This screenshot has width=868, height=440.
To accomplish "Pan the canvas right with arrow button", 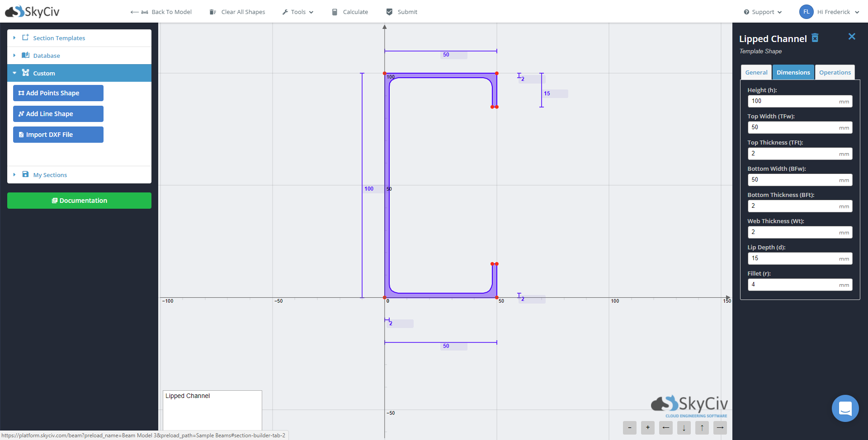I will coord(720,427).
